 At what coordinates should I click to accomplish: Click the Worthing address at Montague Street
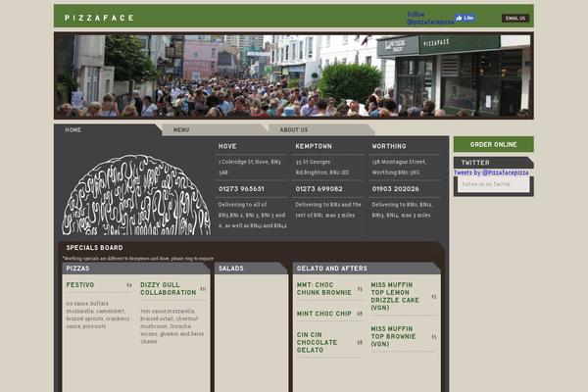pyautogui.click(x=399, y=167)
